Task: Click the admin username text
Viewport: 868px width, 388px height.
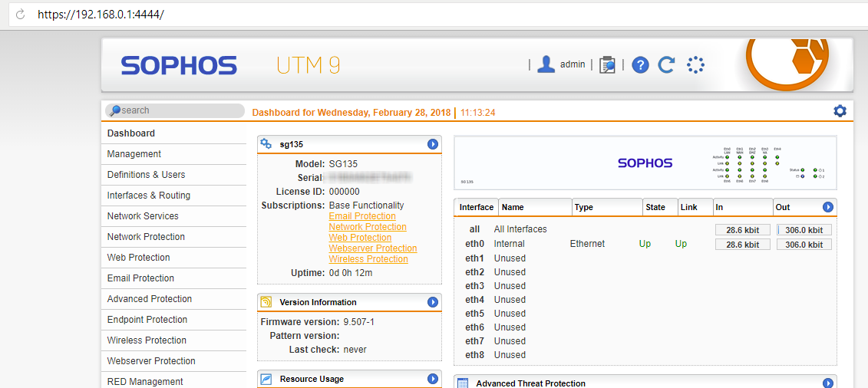Action: click(573, 64)
